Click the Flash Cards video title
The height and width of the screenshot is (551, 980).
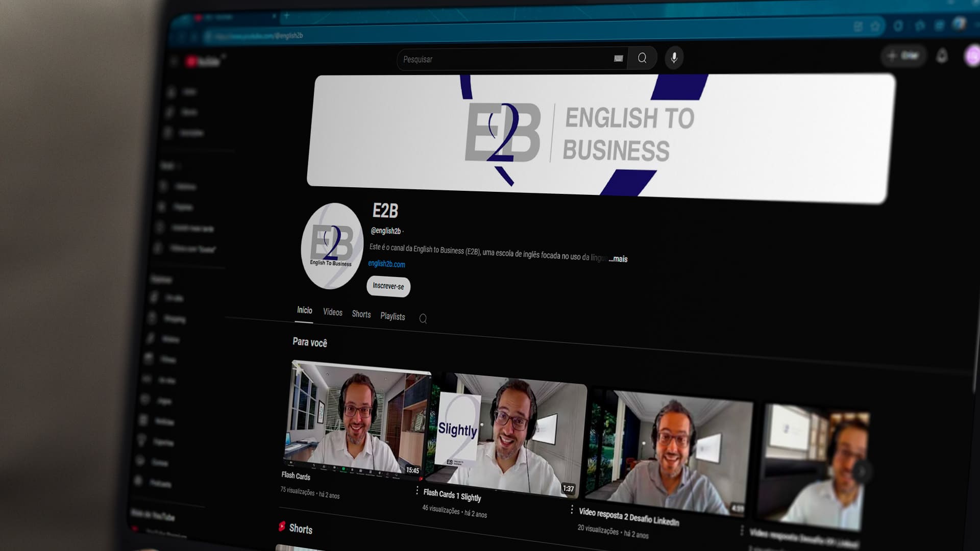(296, 475)
